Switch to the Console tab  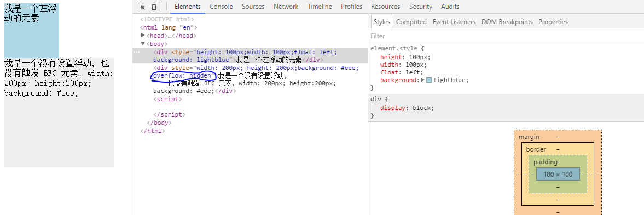[221, 7]
